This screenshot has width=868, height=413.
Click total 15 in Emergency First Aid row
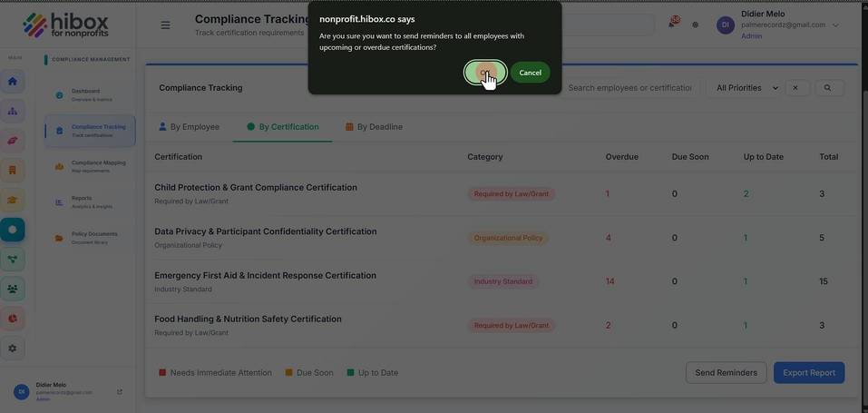click(824, 281)
